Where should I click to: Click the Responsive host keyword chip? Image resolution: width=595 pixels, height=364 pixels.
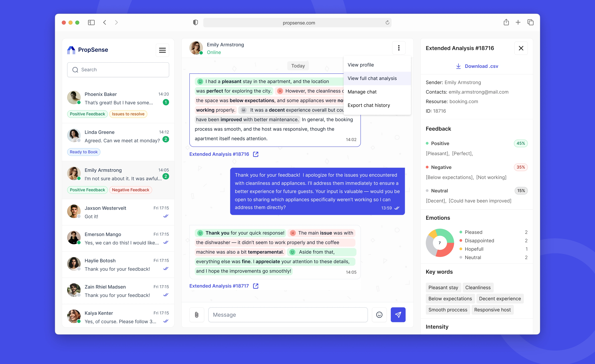[492, 310]
